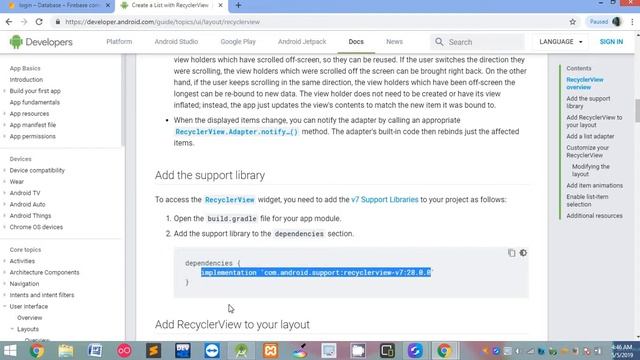Image resolution: width=640 pixels, height=360 pixels.
Task: Focus the Search field
Action: pyautogui.click(x=478, y=42)
